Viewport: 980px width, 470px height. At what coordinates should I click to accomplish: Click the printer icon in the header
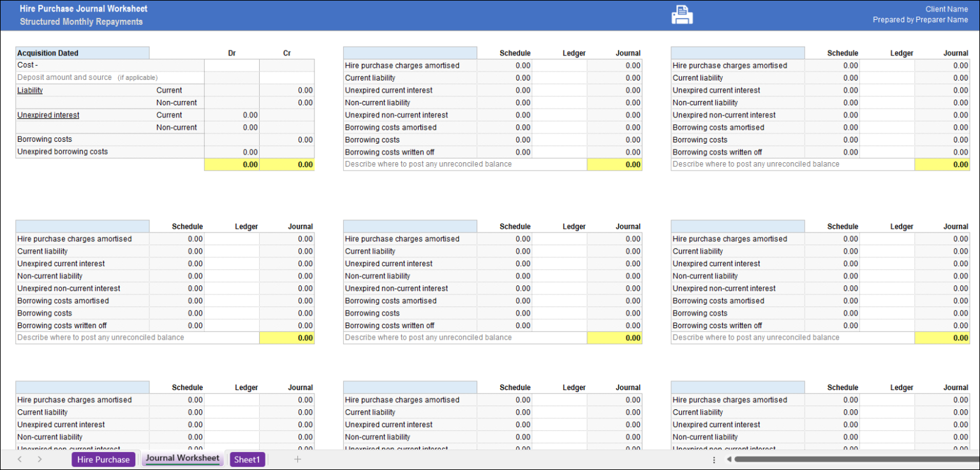(681, 14)
